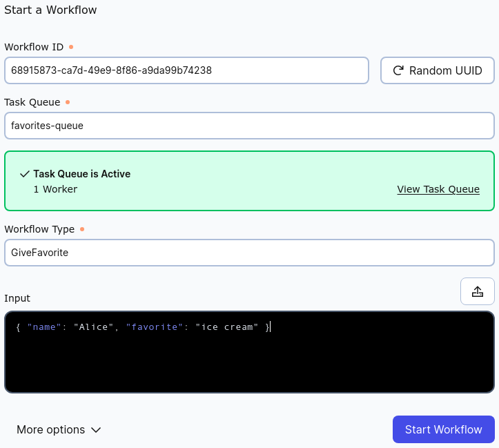Click the "name" key in the JSON input
This screenshot has width=499, height=448.
(x=44, y=327)
